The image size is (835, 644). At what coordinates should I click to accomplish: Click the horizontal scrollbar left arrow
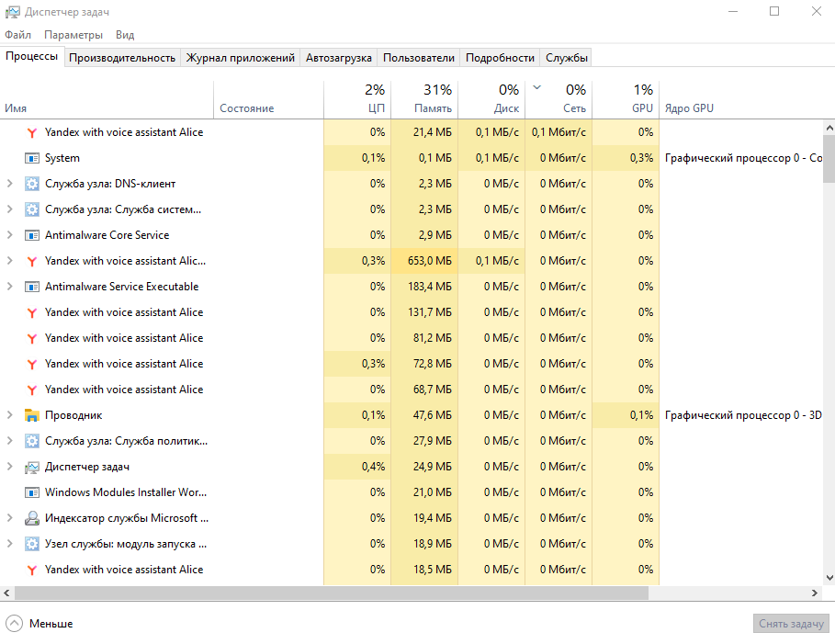point(7,593)
